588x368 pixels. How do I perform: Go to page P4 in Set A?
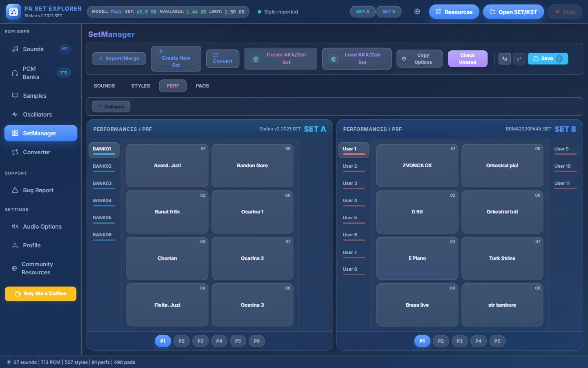[219, 341]
